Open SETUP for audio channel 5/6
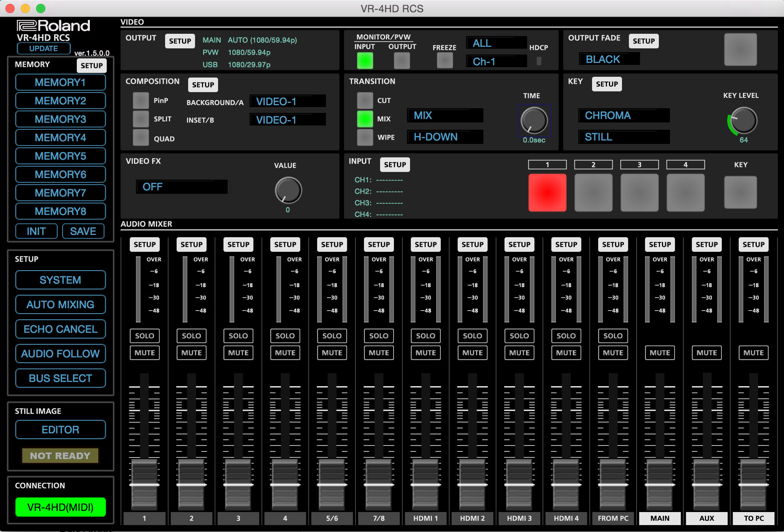Viewport: 784px width, 532px height. (332, 245)
